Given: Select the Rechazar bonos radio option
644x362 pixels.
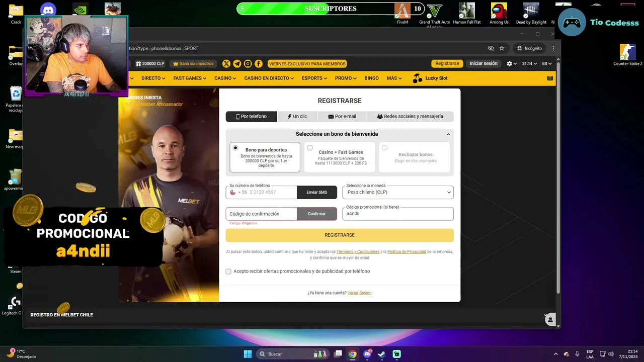Looking at the screenshot, I should (384, 148).
